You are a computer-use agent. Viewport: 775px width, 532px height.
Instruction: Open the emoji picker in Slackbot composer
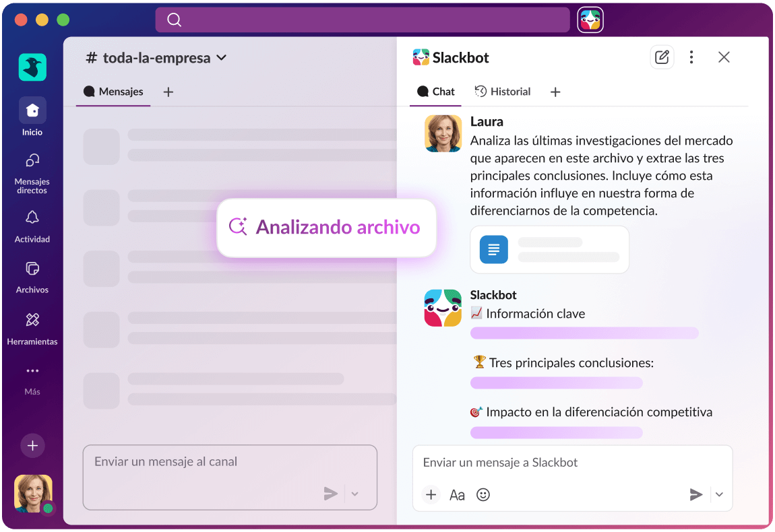[x=483, y=494]
